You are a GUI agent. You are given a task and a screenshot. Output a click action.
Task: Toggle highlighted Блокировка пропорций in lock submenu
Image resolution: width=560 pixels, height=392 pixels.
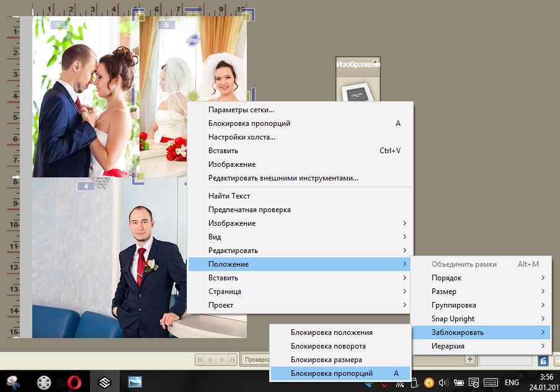click(x=340, y=373)
